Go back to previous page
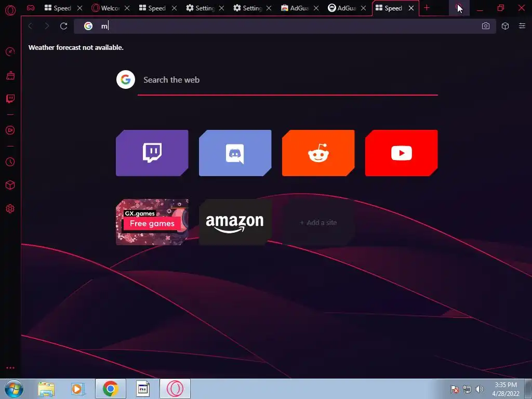 (x=31, y=26)
